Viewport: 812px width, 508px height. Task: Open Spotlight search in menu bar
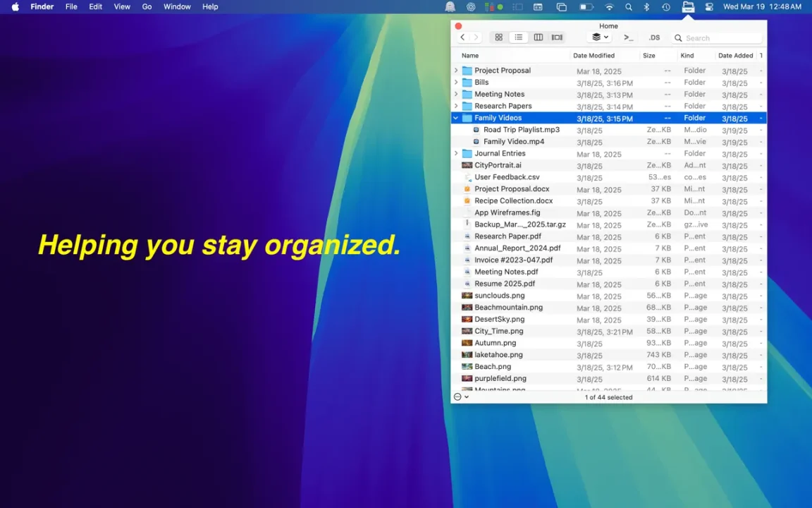click(628, 7)
